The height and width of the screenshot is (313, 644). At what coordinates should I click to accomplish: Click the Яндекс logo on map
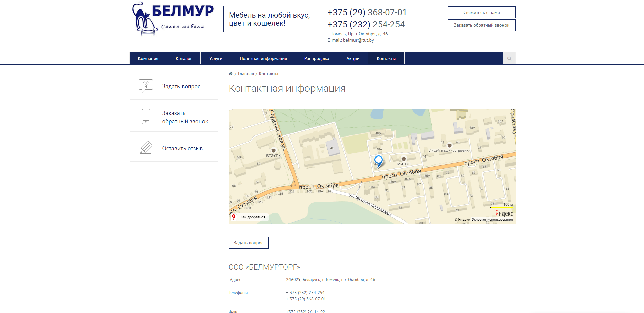504,213
